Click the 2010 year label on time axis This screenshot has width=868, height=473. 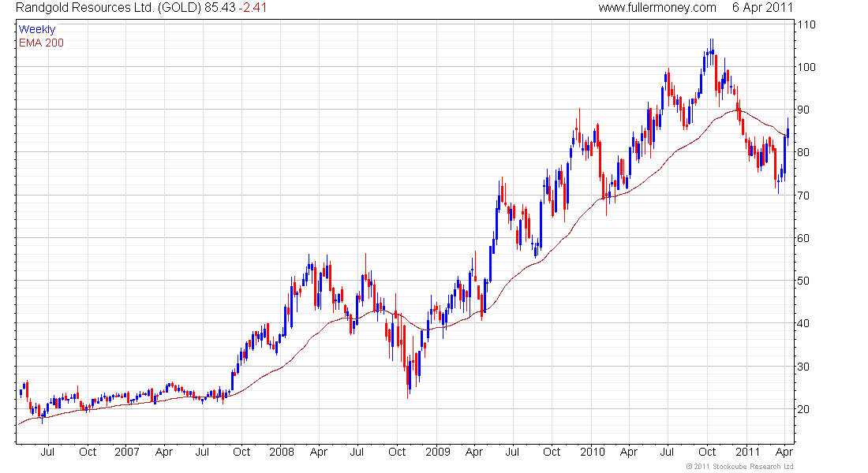(593, 452)
